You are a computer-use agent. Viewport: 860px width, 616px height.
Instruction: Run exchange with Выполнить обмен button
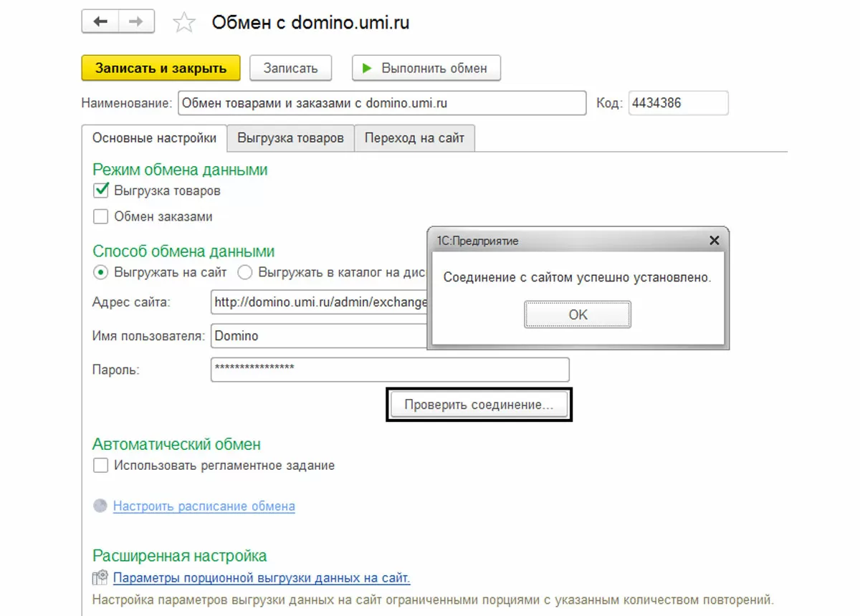[x=426, y=68]
